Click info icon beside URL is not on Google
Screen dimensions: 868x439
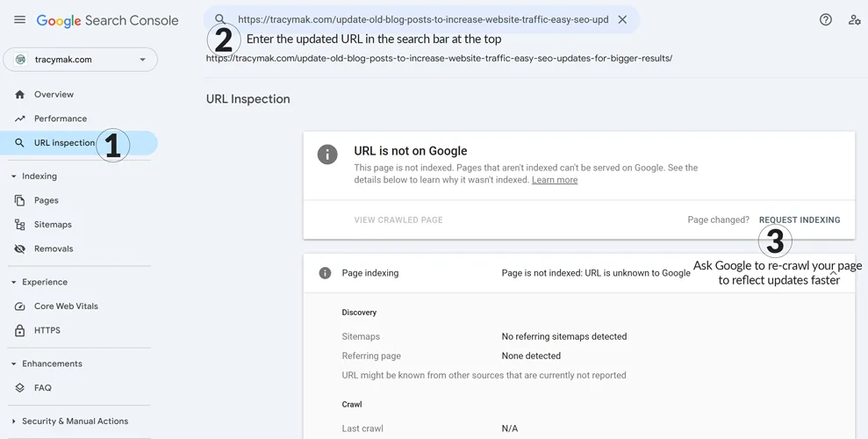point(327,154)
